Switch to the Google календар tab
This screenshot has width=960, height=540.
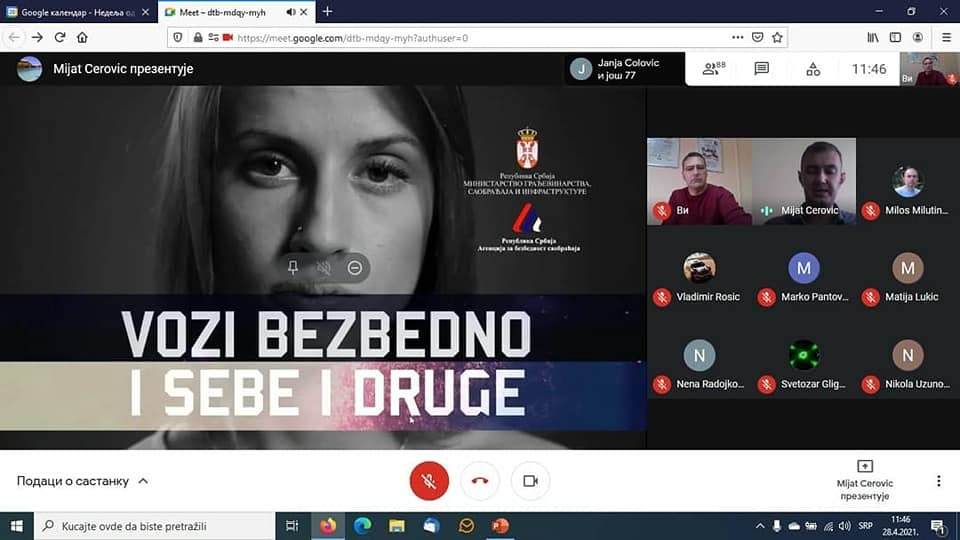tap(78, 11)
